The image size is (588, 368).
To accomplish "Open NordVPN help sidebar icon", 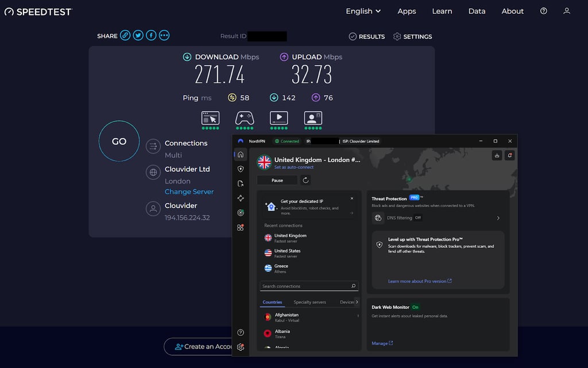I will [x=241, y=332].
